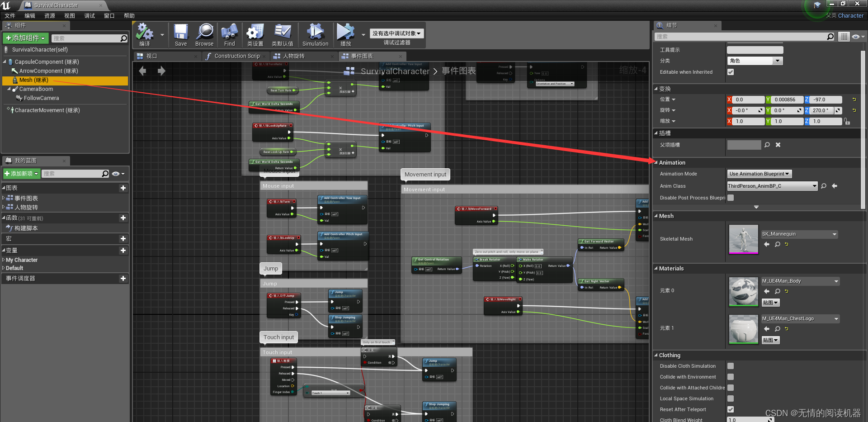Click the M_UE4Man_Body material thumbnail
Image resolution: width=868 pixels, height=422 pixels.
[x=744, y=292]
